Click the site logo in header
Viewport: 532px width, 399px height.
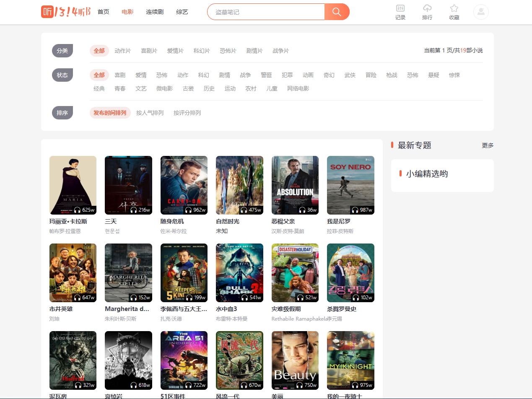pyautogui.click(x=66, y=12)
